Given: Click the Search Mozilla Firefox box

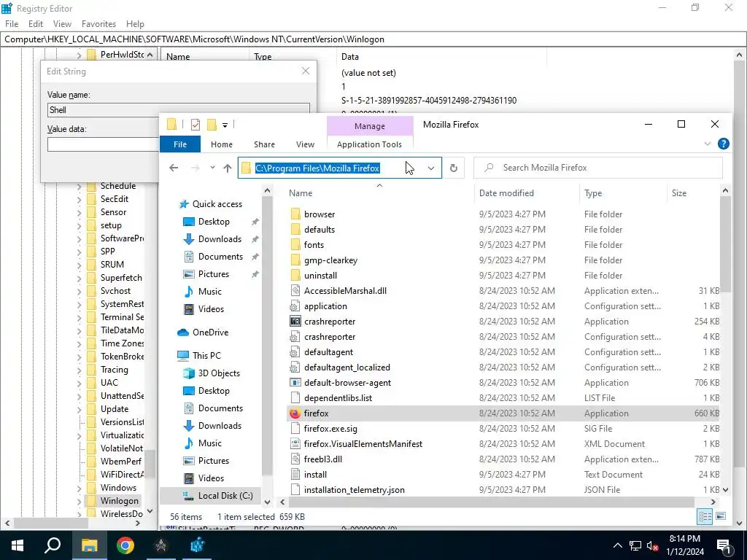Looking at the screenshot, I should 598,168.
